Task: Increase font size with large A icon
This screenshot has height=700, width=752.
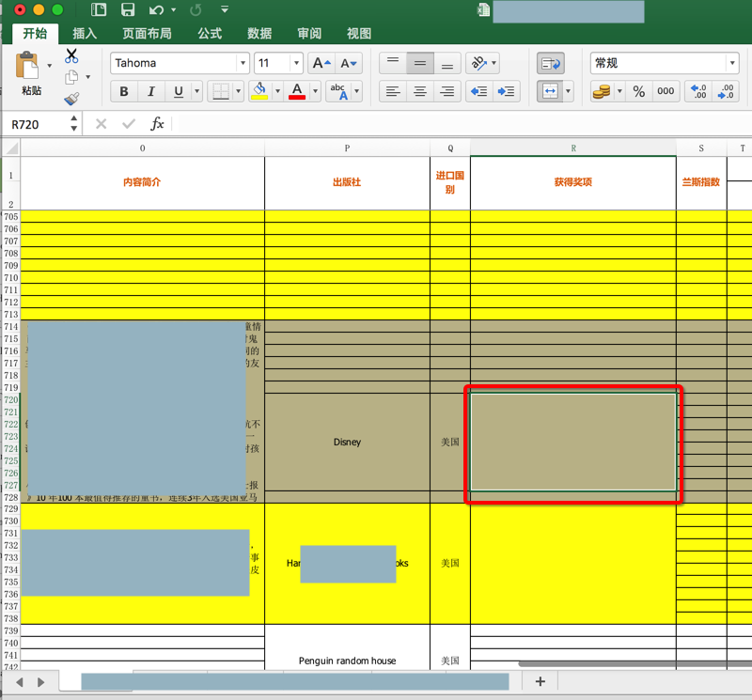Action: click(320, 64)
